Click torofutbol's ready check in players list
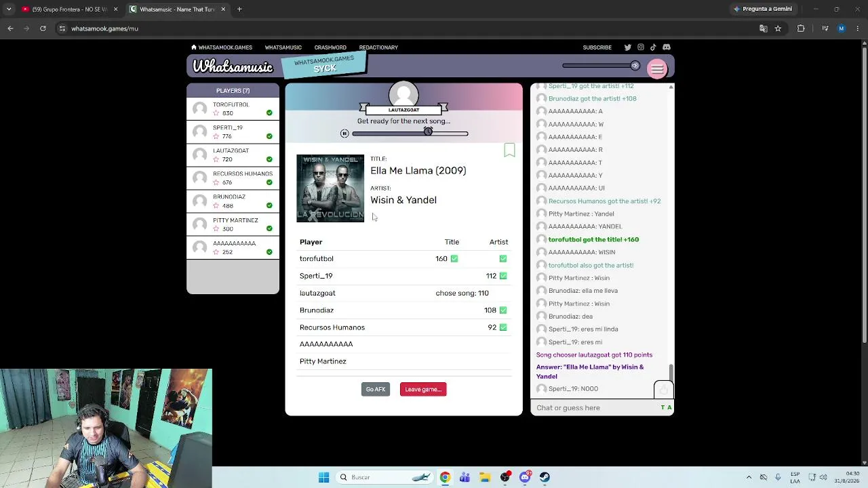 269,113
